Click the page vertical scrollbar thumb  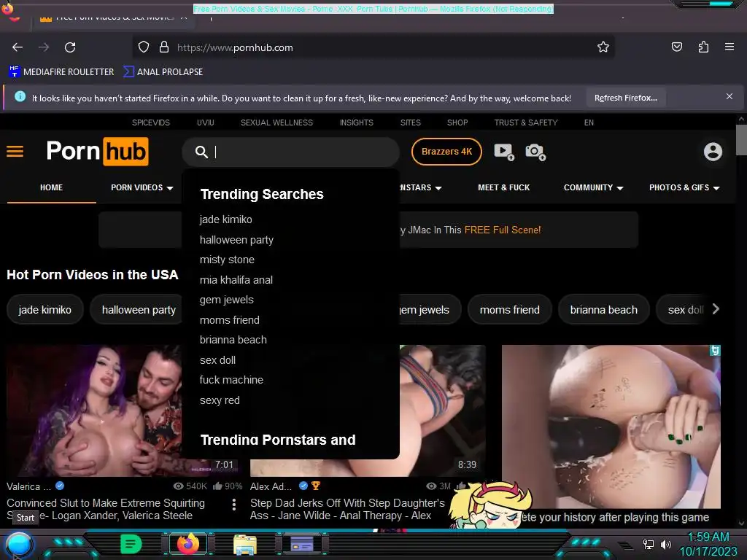pos(741,140)
